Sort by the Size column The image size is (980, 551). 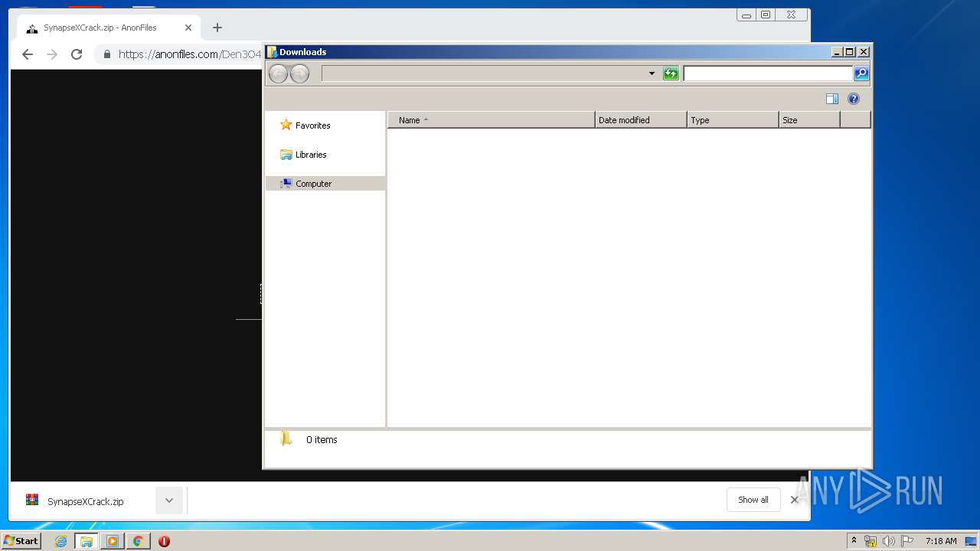(809, 120)
